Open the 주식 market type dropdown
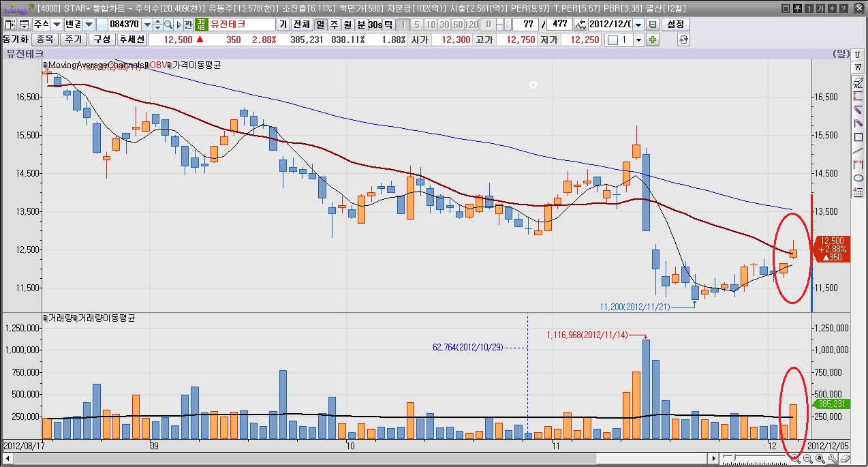 click(56, 25)
